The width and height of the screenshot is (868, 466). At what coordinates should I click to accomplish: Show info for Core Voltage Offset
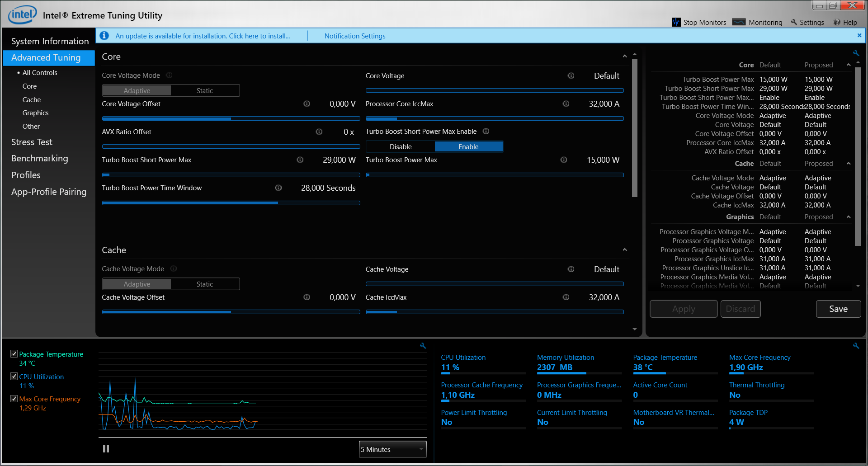click(x=307, y=104)
